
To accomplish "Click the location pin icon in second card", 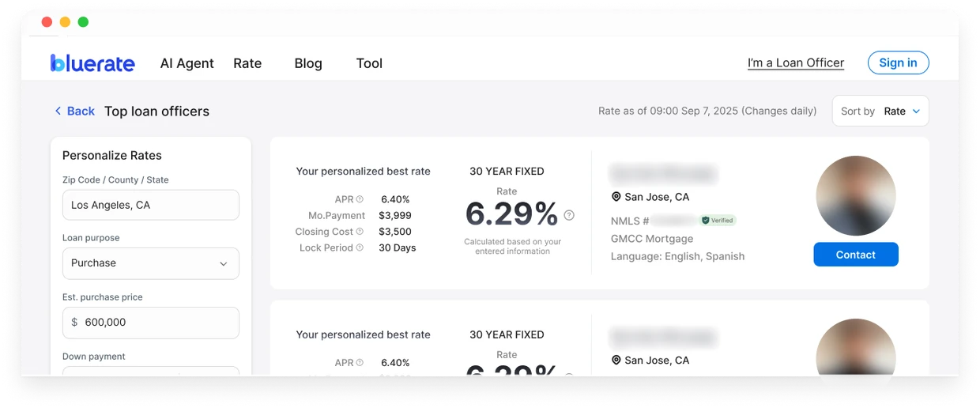I will pyautogui.click(x=616, y=360).
